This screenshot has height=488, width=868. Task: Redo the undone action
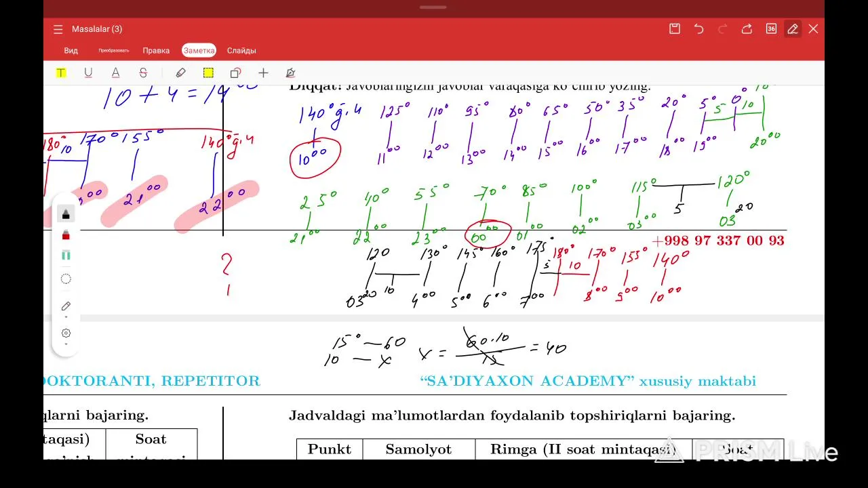(723, 28)
